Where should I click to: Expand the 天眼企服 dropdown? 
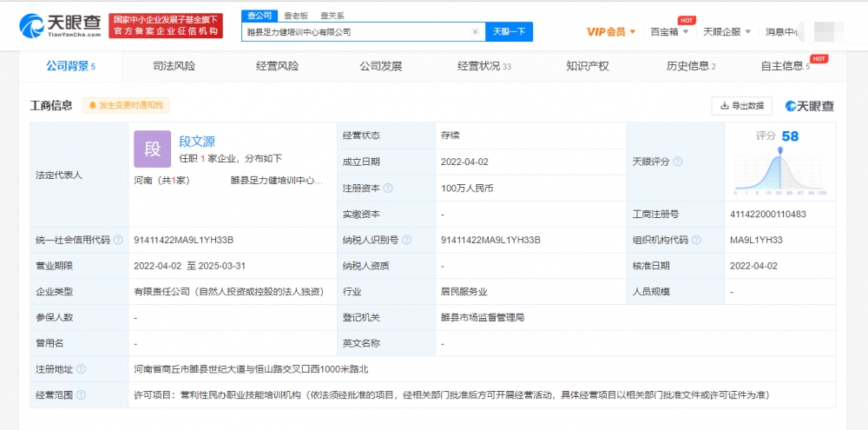[727, 32]
